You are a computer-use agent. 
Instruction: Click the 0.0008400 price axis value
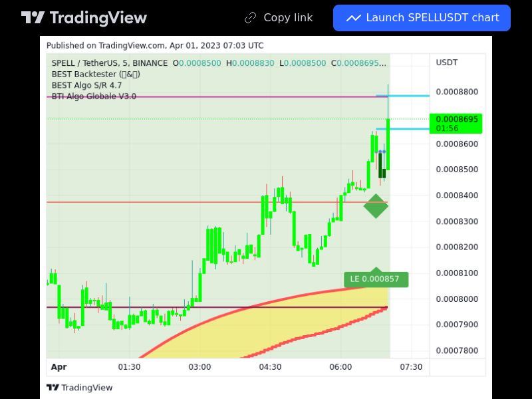coord(457,196)
